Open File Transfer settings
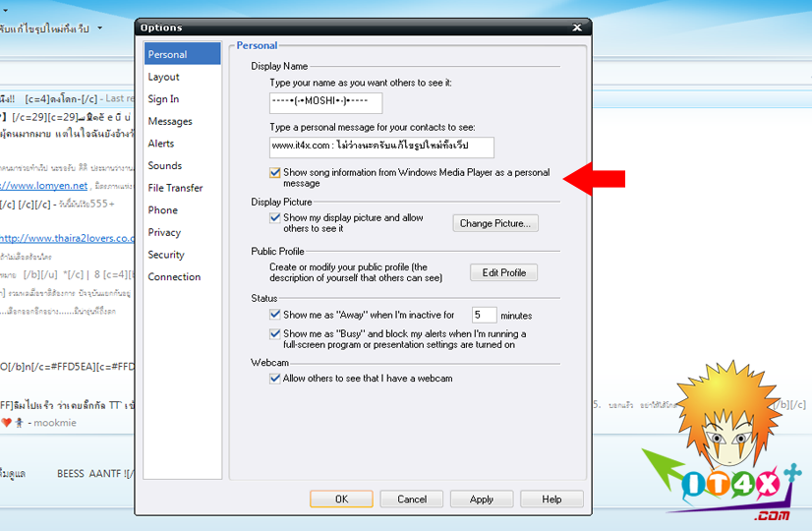812x531 pixels. (x=175, y=188)
